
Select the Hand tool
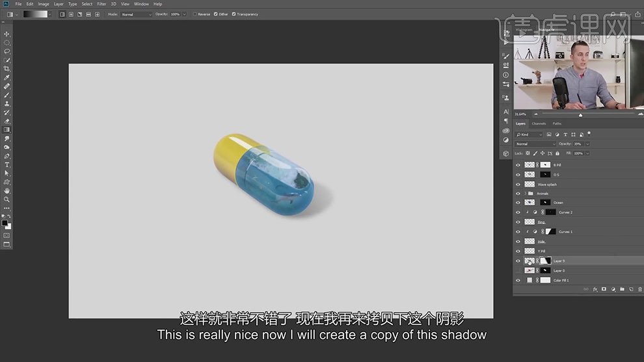click(7, 191)
